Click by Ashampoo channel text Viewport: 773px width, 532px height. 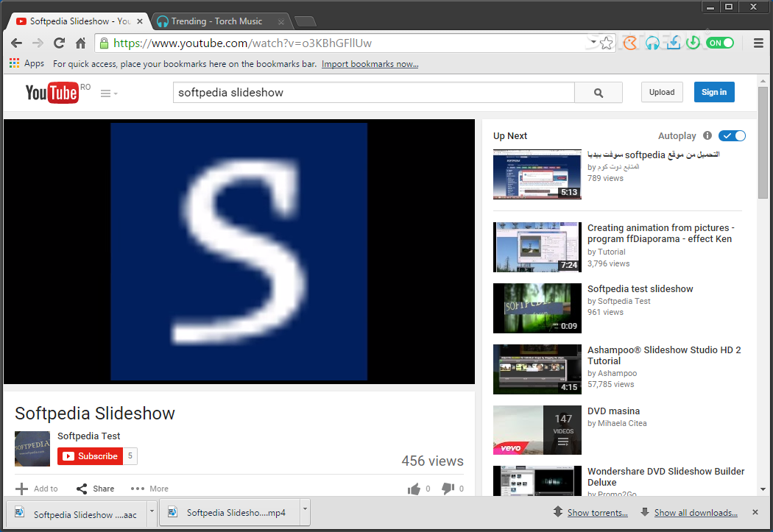(613, 373)
